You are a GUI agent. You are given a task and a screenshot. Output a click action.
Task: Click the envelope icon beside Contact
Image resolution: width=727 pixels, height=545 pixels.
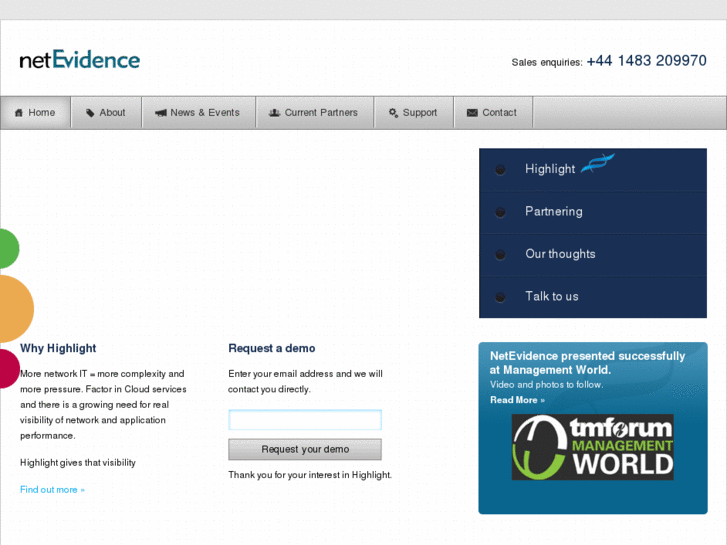pos(472,113)
